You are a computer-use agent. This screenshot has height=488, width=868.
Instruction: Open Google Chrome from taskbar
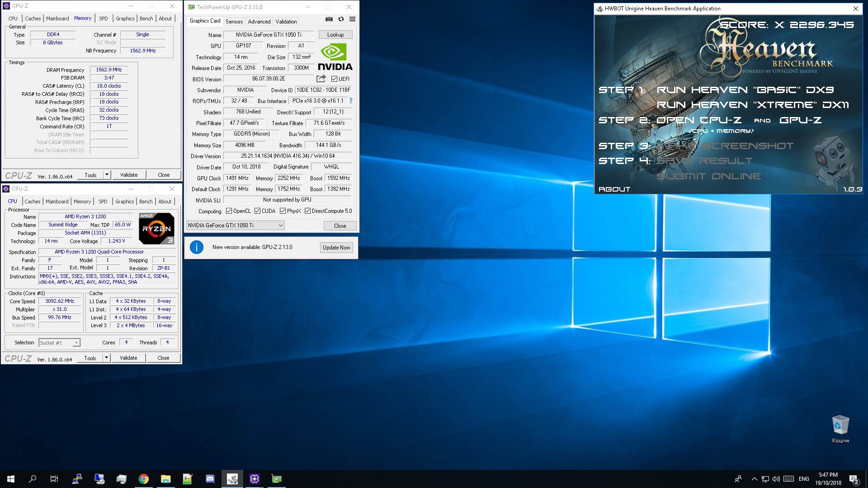[144, 479]
